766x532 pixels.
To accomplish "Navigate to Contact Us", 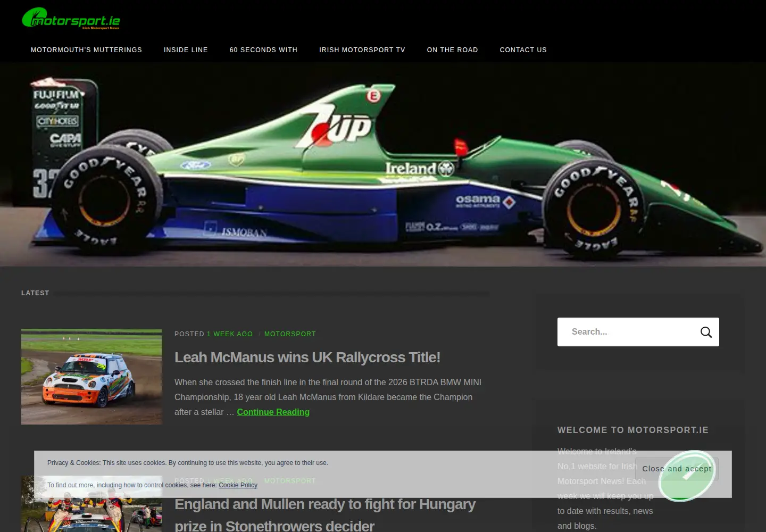I will tap(523, 50).
